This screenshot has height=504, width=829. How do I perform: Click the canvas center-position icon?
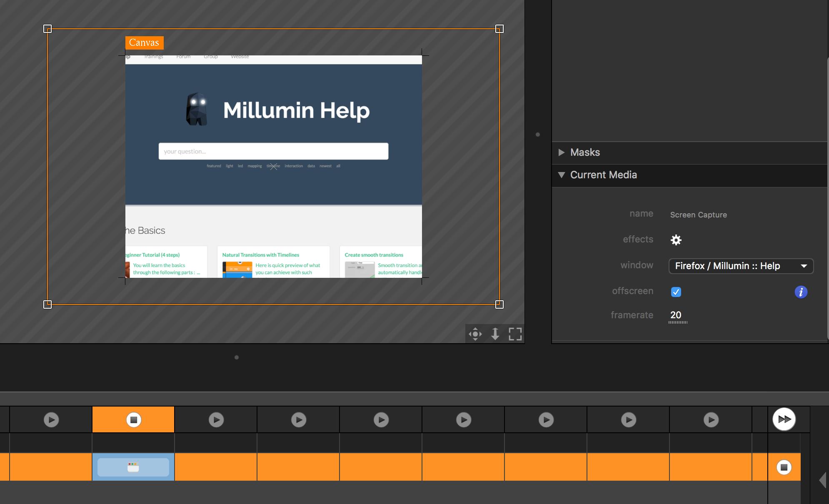tap(475, 334)
